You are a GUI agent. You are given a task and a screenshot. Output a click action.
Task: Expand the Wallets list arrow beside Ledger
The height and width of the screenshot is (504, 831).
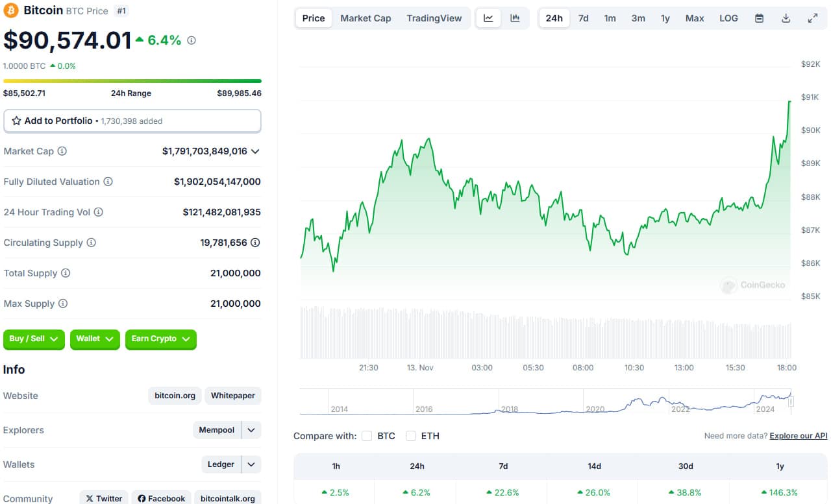pyautogui.click(x=251, y=464)
